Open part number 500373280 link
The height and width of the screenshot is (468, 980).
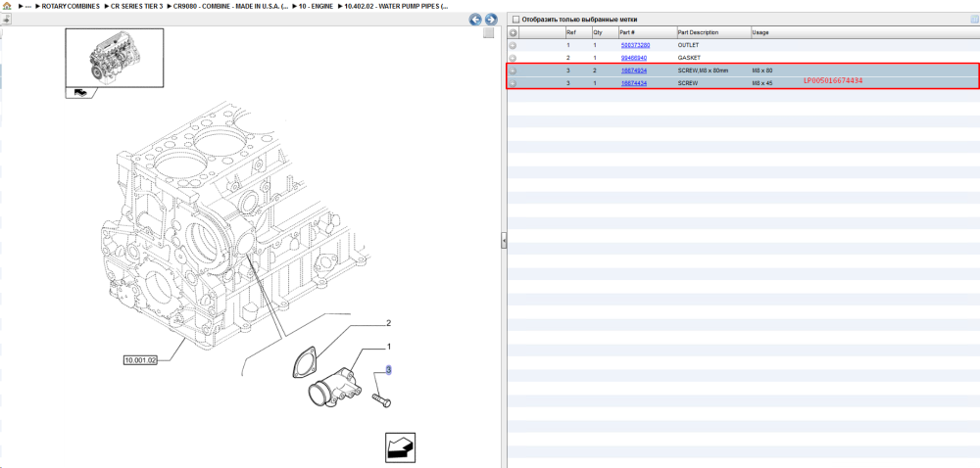[635, 46]
